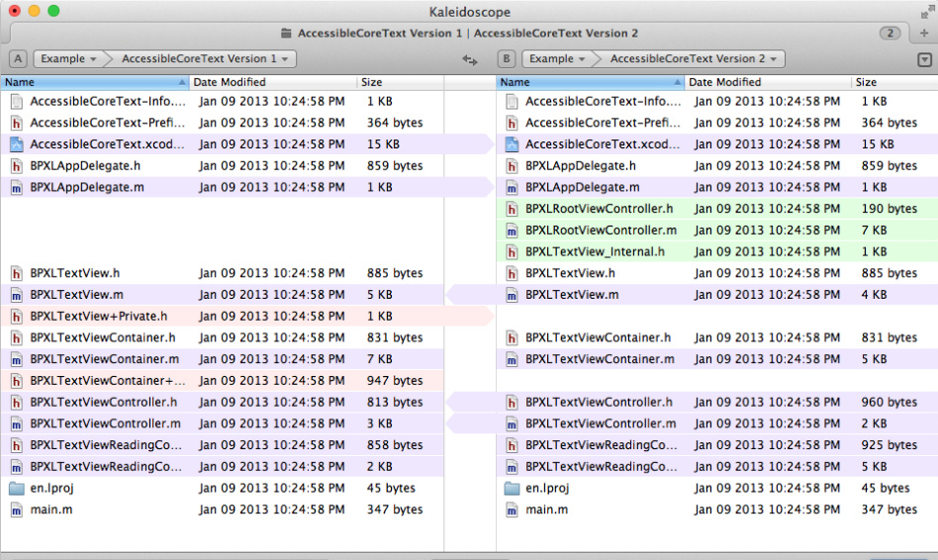938x560 pixels.
Task: Click the en.lproj folder icon on right
Action: (x=512, y=489)
